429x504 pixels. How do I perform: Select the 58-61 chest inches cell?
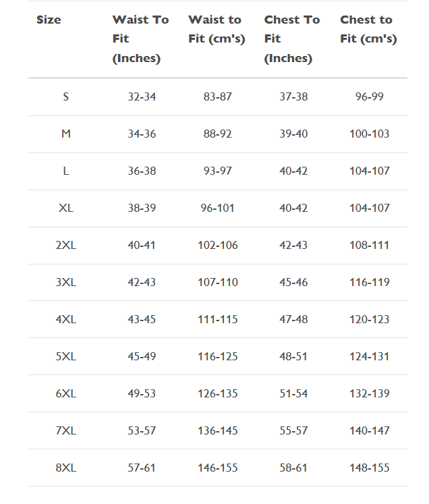[293, 468]
